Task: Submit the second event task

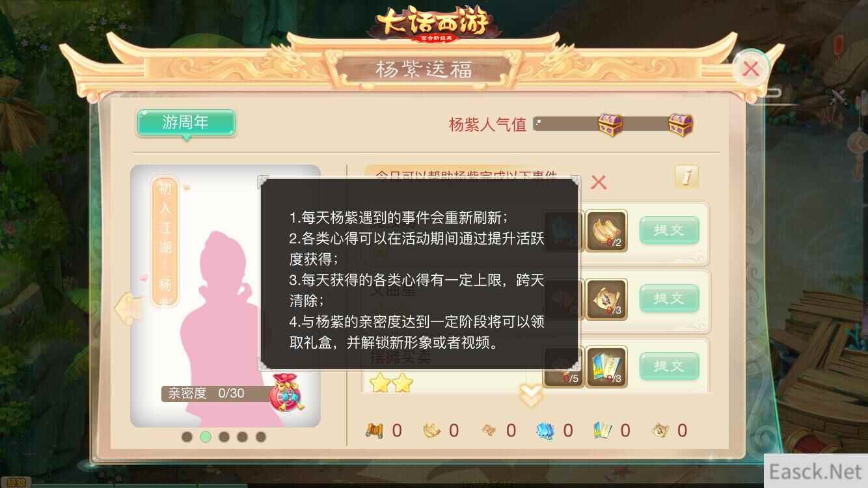Action: [669, 299]
